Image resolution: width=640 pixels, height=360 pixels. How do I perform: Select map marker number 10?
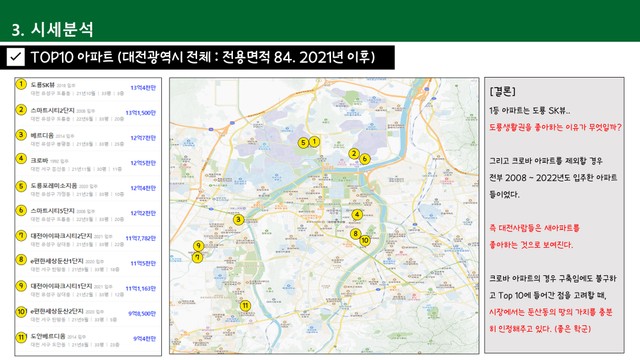tap(365, 240)
